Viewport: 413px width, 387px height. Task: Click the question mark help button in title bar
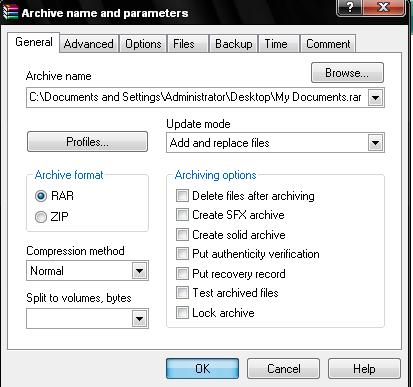click(350, 7)
